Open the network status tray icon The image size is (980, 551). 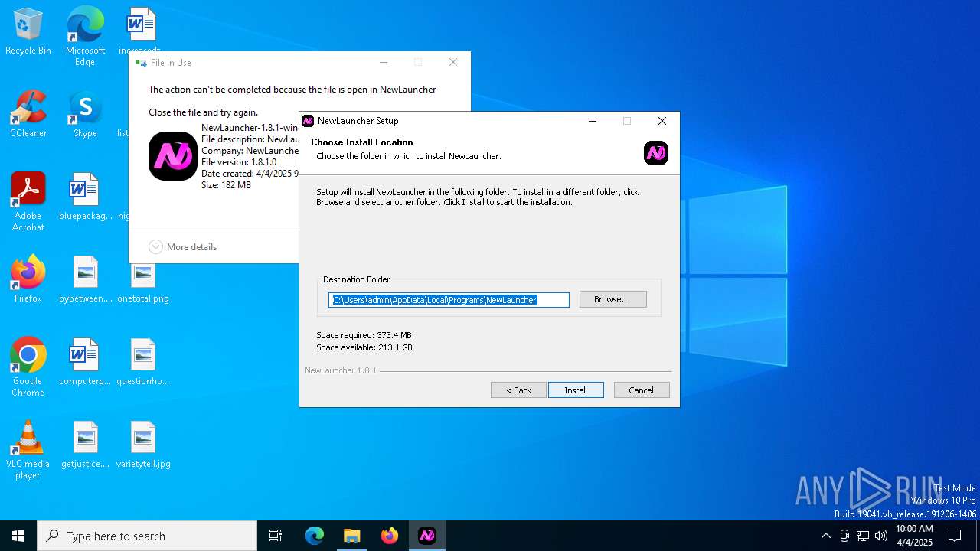tap(863, 536)
